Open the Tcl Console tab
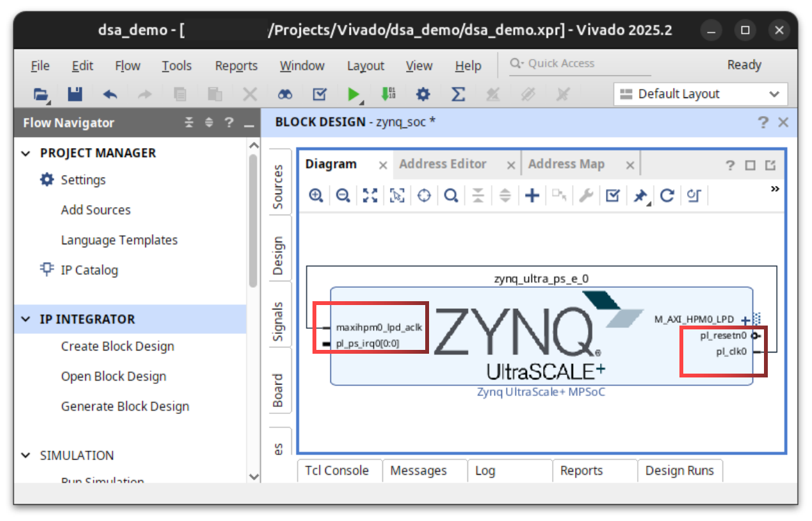812x521 pixels. (337, 470)
